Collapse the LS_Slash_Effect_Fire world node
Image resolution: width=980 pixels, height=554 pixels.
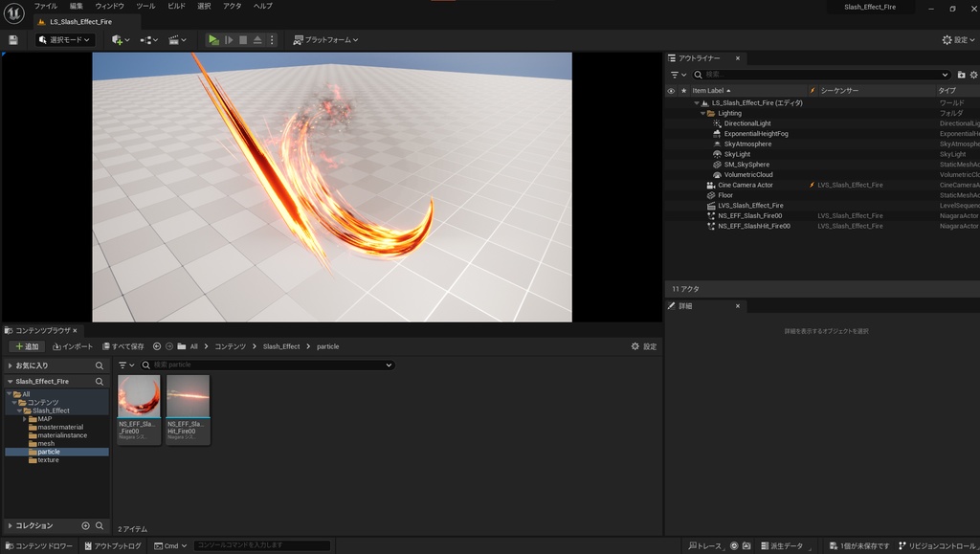click(x=697, y=103)
